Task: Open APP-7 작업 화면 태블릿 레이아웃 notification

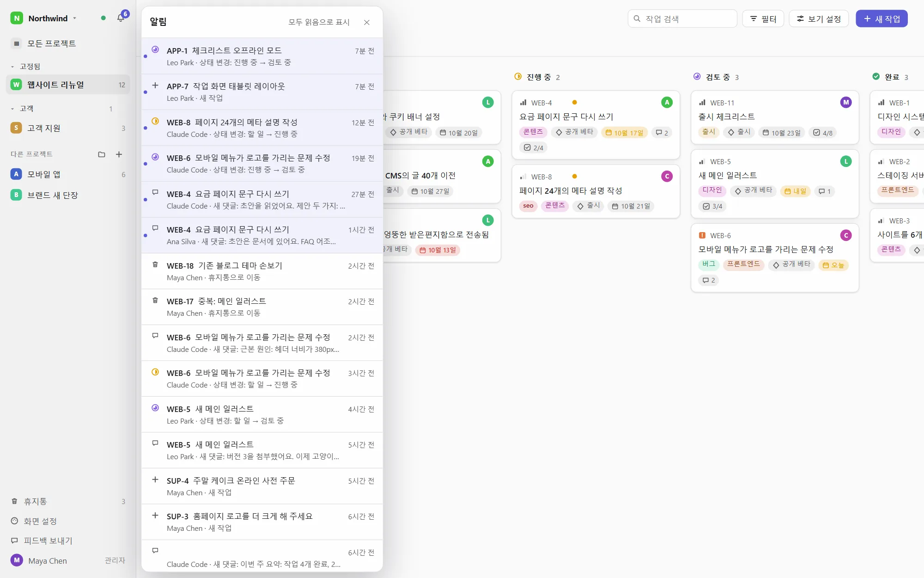Action: tap(262, 92)
